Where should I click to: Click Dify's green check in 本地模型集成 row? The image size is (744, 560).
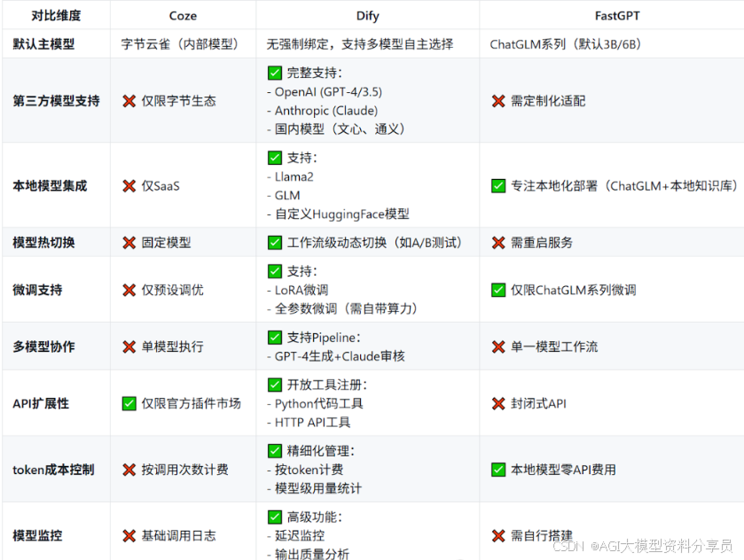[x=275, y=158]
